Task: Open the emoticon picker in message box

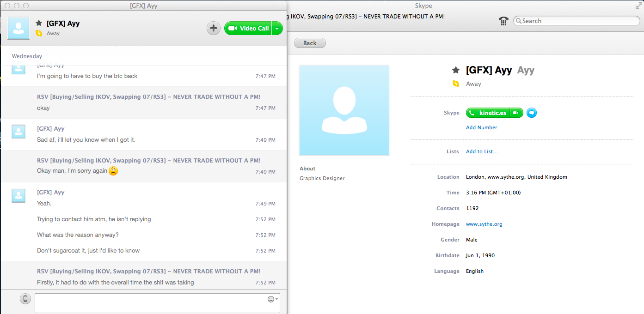Action: click(x=273, y=299)
